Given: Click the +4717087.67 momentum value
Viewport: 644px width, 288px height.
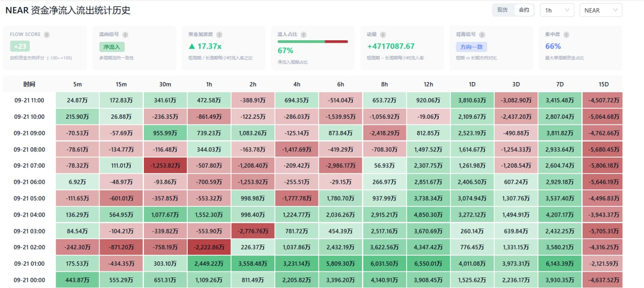Looking at the screenshot, I should [x=390, y=46].
